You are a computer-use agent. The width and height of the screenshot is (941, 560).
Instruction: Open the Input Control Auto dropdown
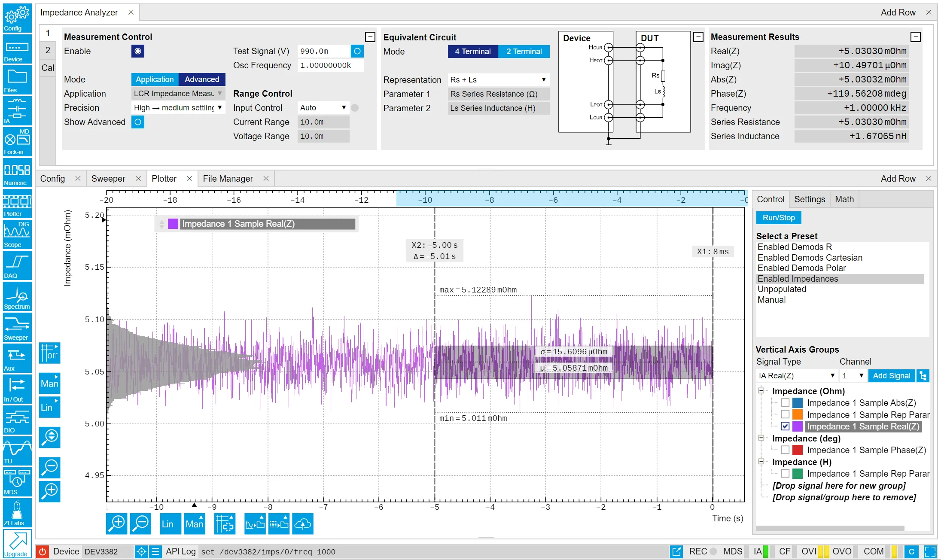323,108
